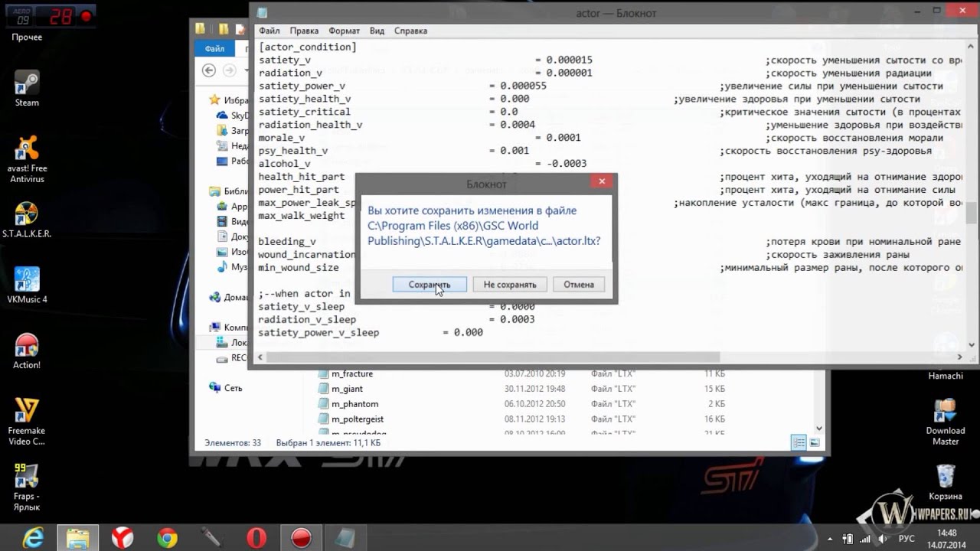980x551 pixels.
Task: Open Notepad's Файл menu
Action: pyautogui.click(x=269, y=31)
